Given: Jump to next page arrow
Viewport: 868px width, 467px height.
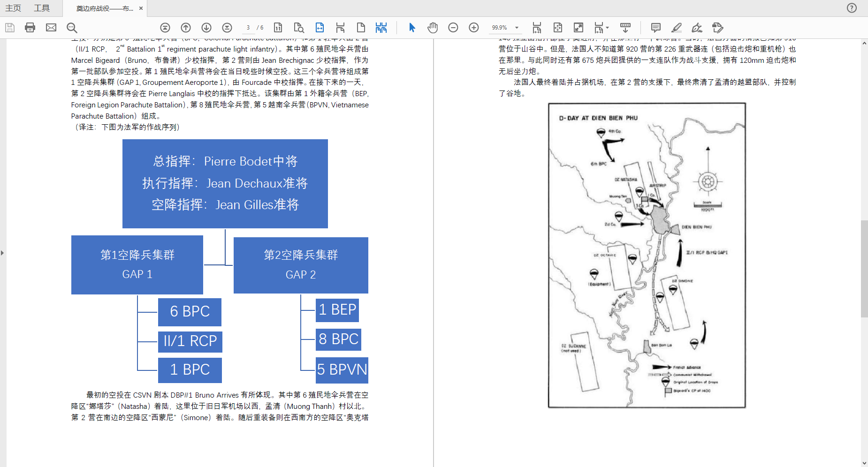Looking at the screenshot, I should pyautogui.click(x=206, y=28).
